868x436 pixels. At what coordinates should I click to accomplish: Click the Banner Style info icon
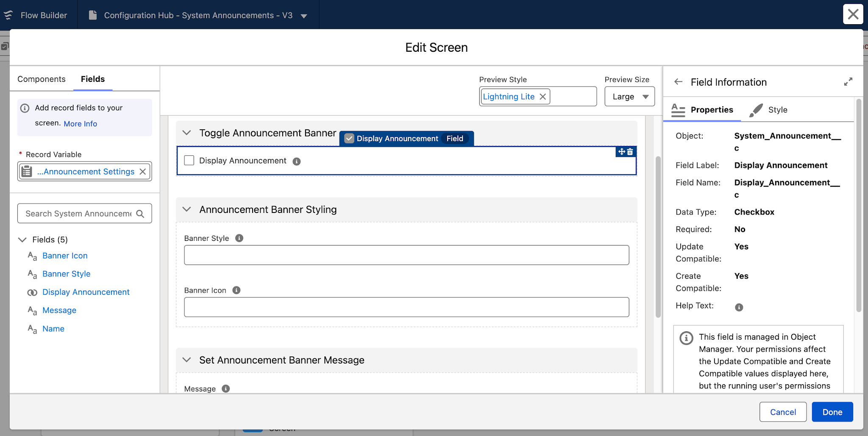click(x=239, y=238)
